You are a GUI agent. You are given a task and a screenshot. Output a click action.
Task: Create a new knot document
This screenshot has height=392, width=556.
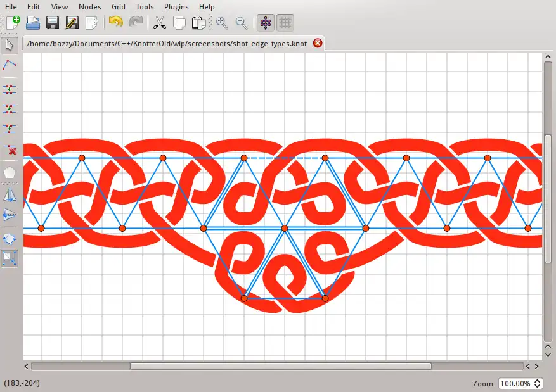pos(13,23)
